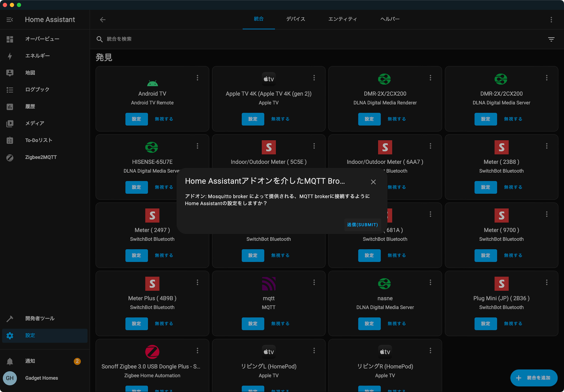This screenshot has width=564, height=392.
Task: Click 設定 on the mqtt card
Action: (253, 324)
